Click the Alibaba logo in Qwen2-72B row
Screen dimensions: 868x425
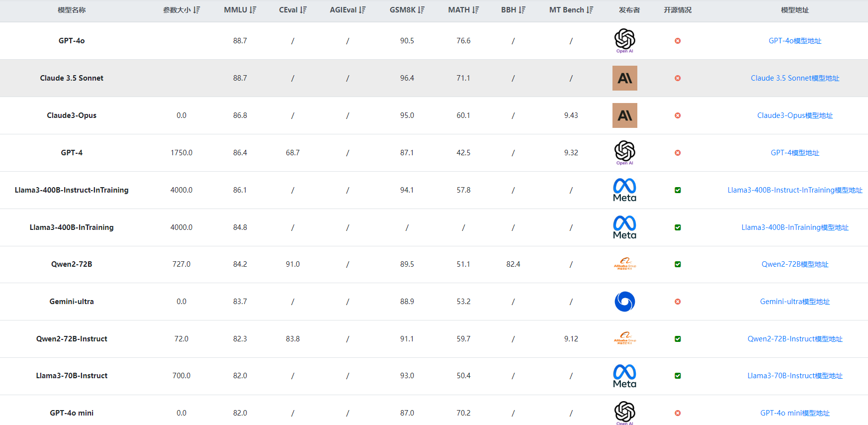624,264
